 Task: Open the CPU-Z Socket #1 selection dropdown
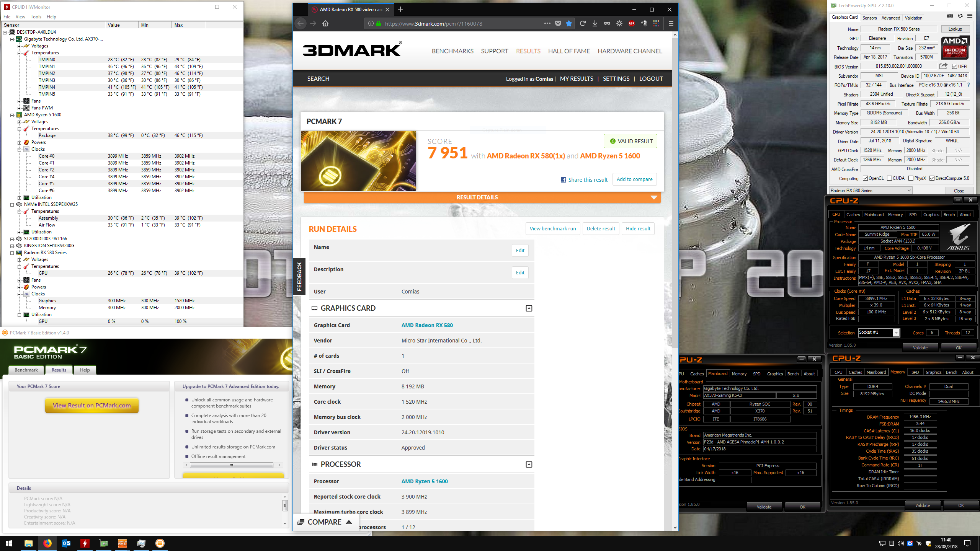pyautogui.click(x=879, y=333)
